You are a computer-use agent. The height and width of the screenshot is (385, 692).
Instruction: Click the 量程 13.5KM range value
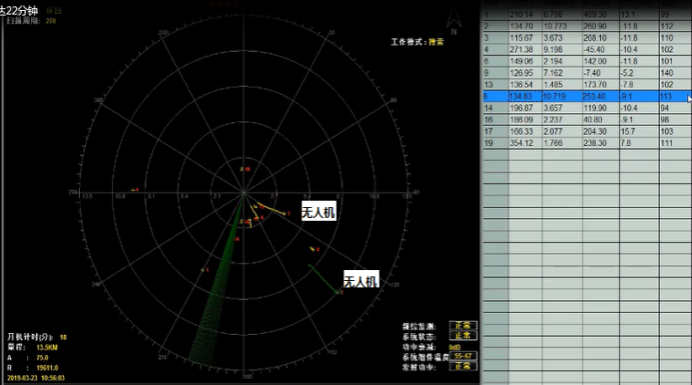[x=47, y=347]
